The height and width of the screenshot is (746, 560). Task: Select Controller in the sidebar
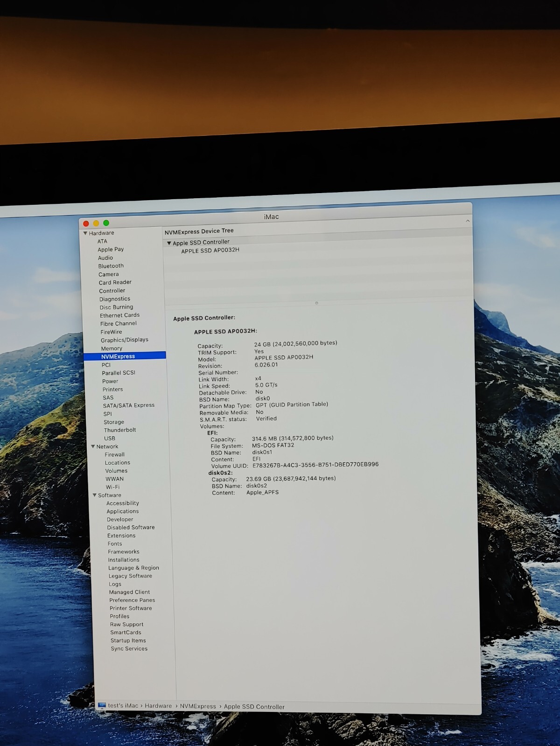pyautogui.click(x=112, y=291)
